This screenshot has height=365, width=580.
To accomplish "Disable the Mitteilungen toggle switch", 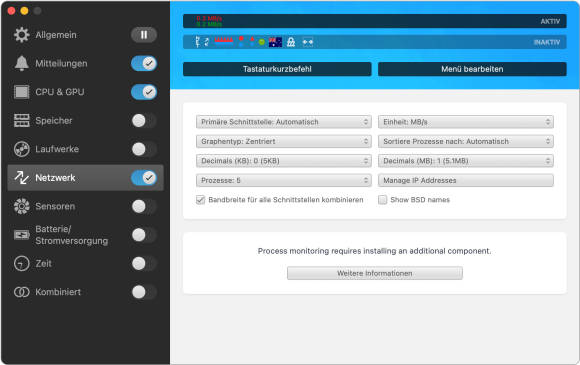I will (144, 63).
